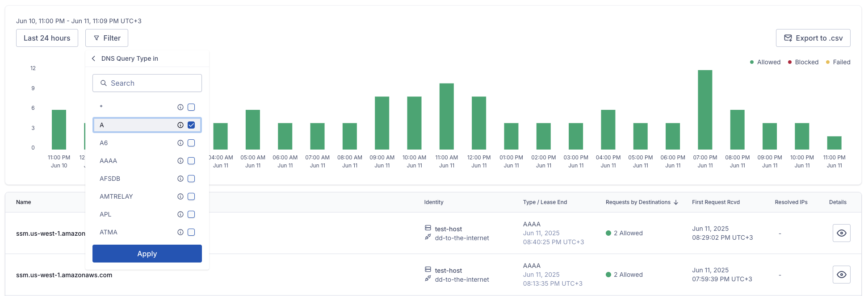The image size is (868, 296).
Task: Toggle the Blocked legend color marker
Action: [790, 62]
